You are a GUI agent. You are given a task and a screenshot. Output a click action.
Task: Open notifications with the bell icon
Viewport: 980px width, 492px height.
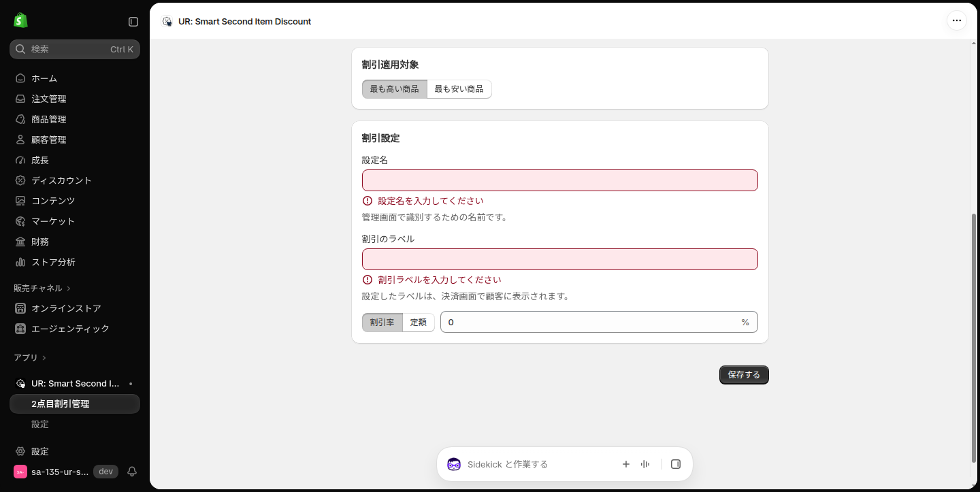pyautogui.click(x=132, y=472)
